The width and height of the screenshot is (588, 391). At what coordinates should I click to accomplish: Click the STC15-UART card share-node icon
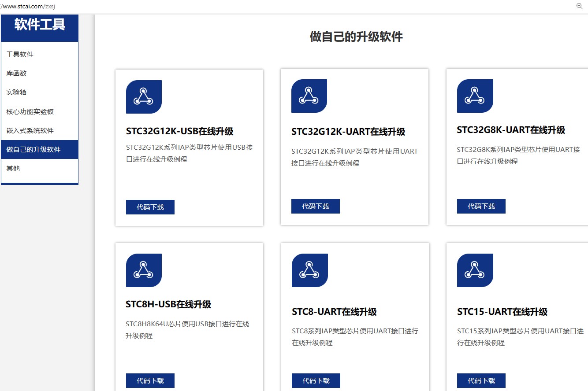pos(475,270)
